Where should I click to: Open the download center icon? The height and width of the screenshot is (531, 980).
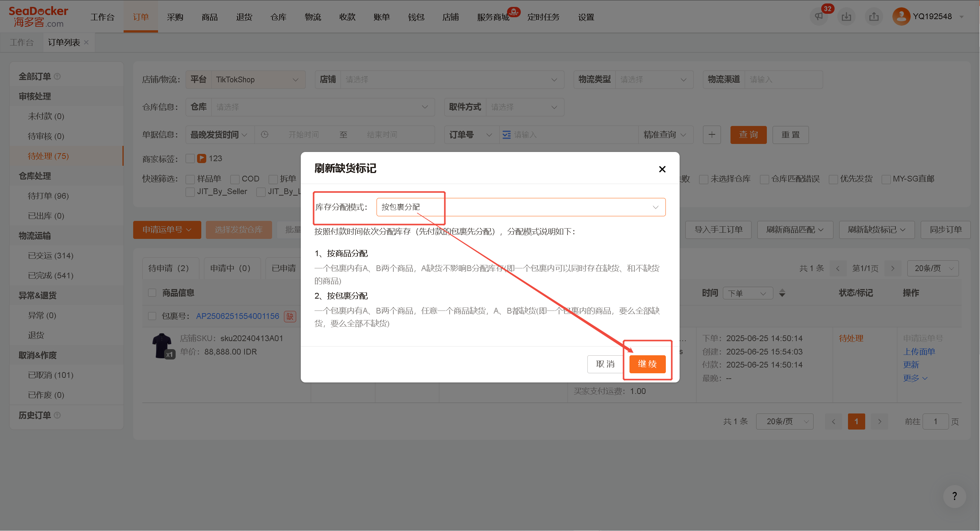[846, 16]
